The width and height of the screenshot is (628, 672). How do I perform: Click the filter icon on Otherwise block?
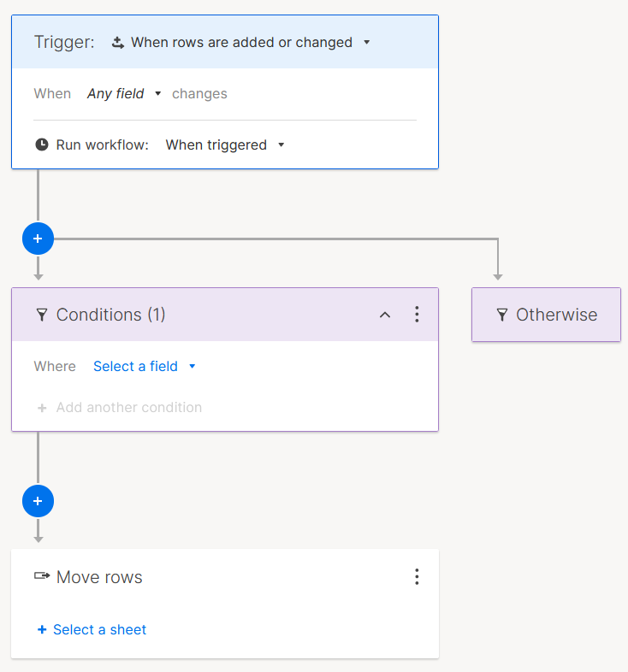(502, 315)
